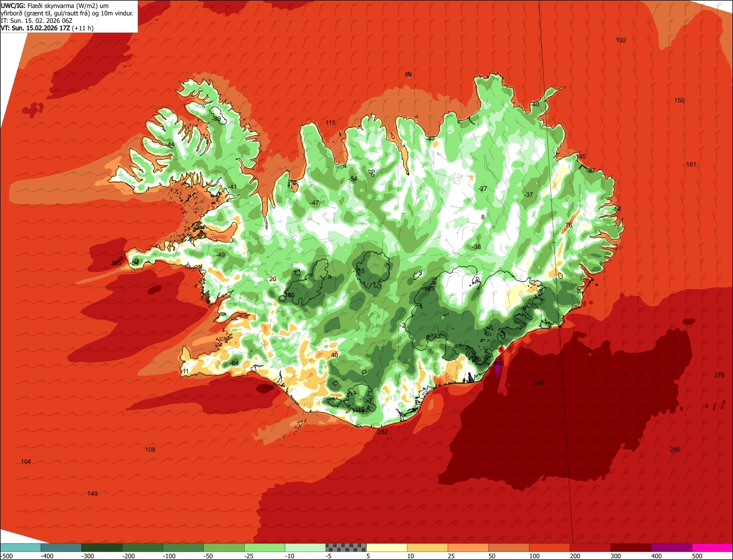Click the subtitle line mentioning '10m vindur'
The image size is (733, 560).
click(x=67, y=13)
